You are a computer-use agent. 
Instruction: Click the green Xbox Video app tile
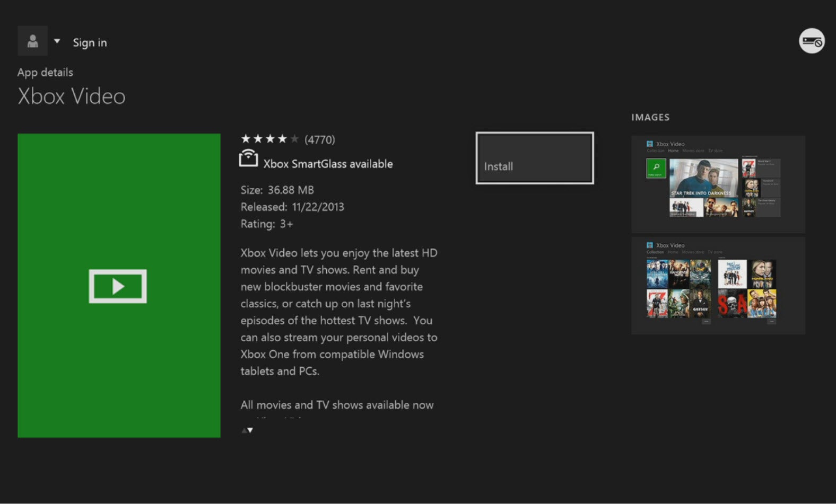[x=119, y=285]
